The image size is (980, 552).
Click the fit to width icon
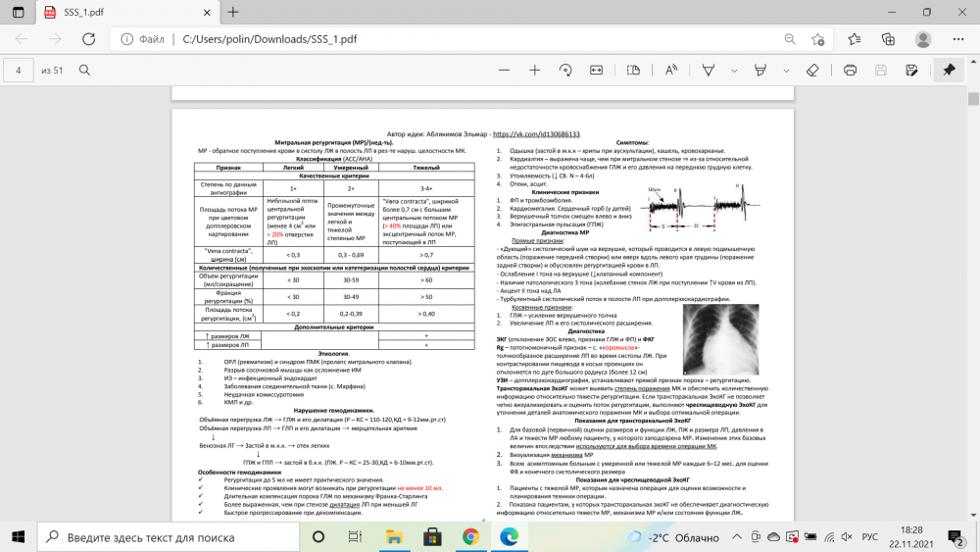click(596, 71)
